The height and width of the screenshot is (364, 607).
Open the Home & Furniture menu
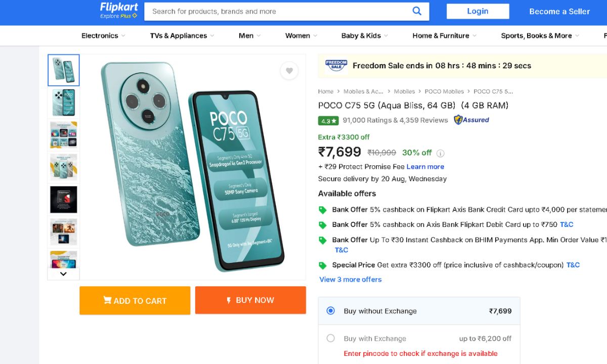click(444, 35)
